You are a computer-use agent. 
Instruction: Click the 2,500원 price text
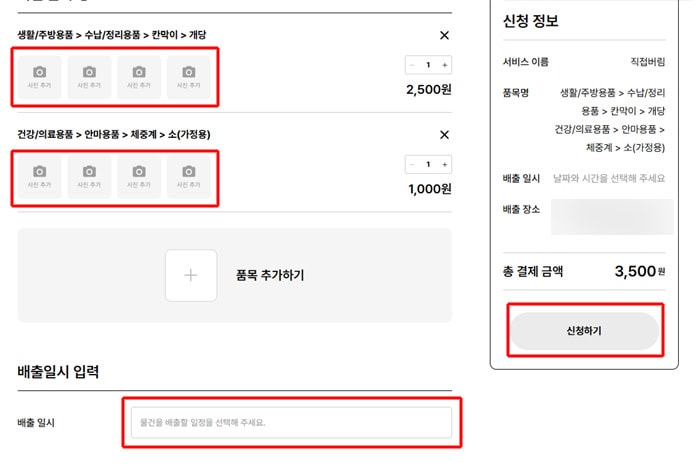tap(429, 90)
